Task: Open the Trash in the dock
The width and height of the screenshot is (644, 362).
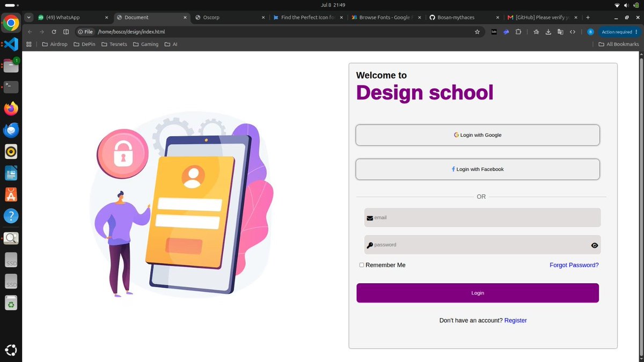Action: point(11,303)
